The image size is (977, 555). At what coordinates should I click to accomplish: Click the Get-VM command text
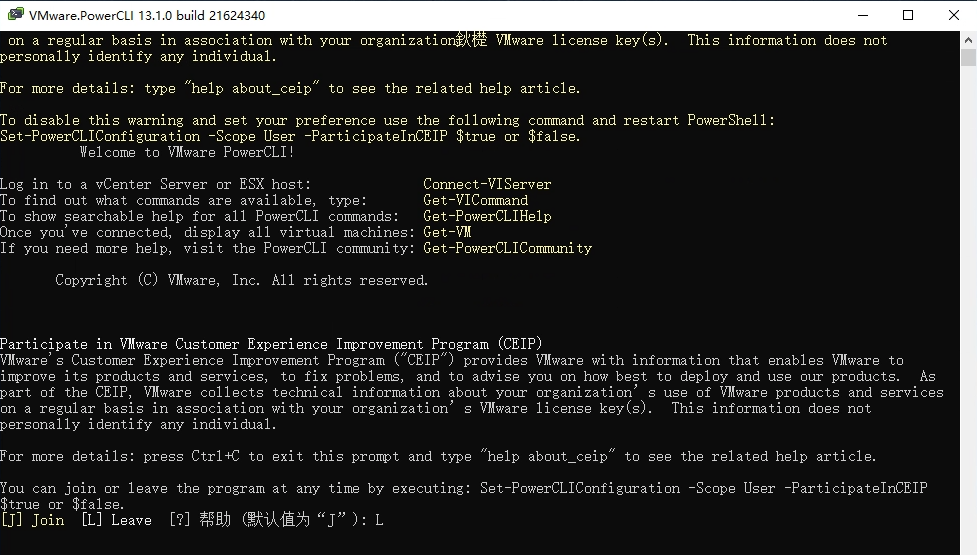coord(447,232)
